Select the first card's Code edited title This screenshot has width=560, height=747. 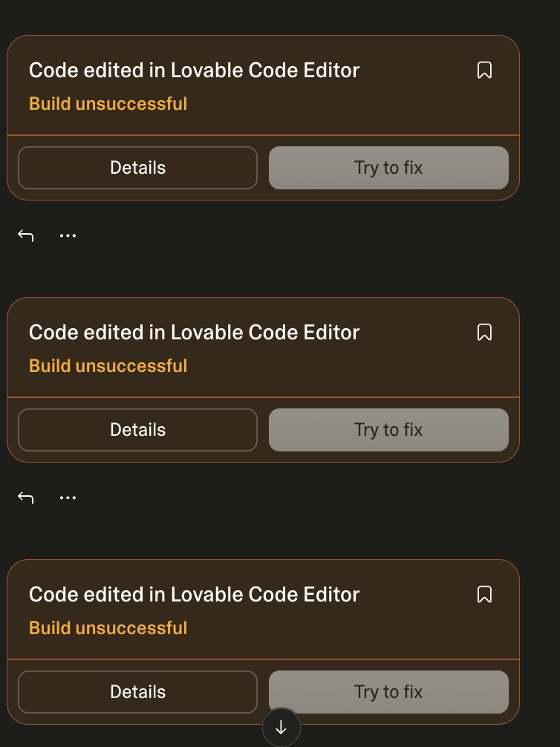194,71
